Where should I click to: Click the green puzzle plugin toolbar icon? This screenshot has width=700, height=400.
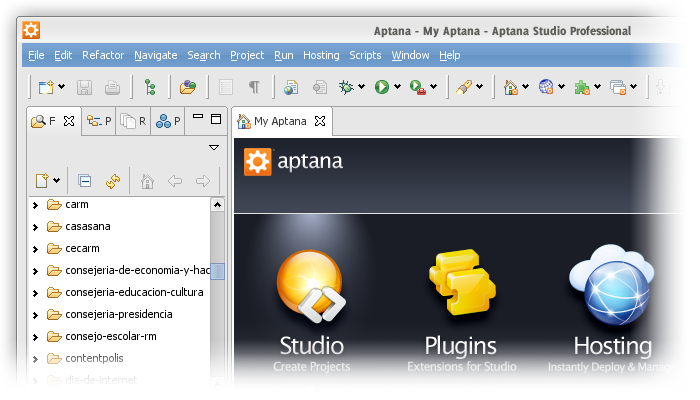[x=582, y=87]
